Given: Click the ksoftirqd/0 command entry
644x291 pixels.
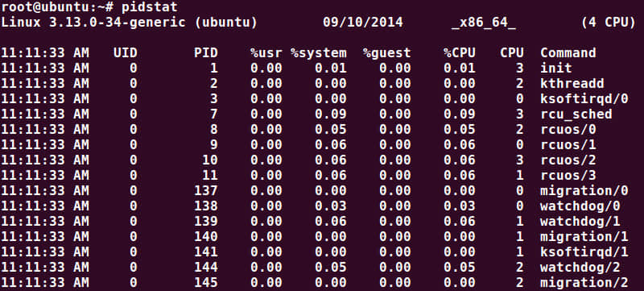Looking at the screenshot, I should 584,98.
